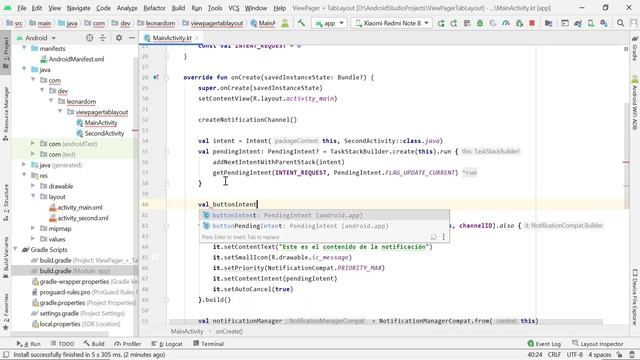Open the TODO tool window

click(x=62, y=344)
